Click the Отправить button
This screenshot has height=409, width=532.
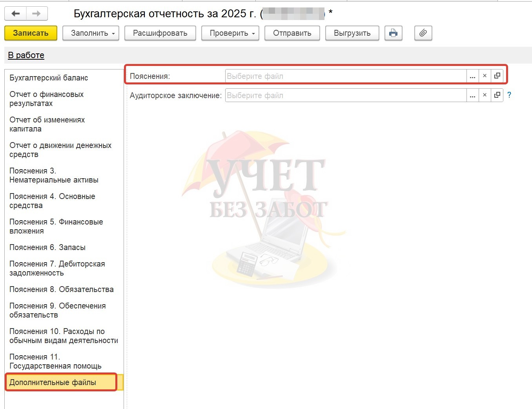(x=292, y=33)
